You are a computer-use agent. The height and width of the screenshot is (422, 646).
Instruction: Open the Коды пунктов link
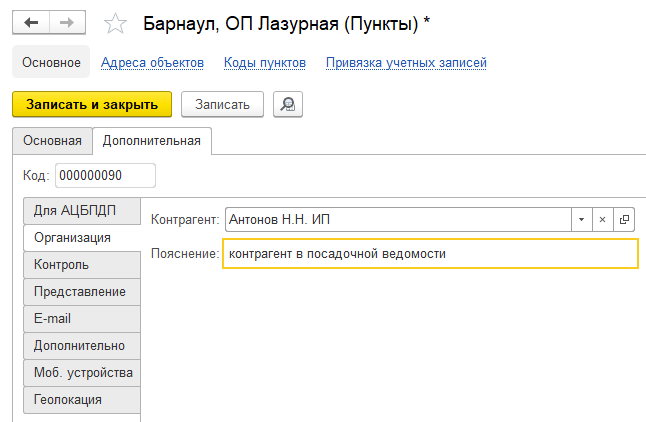click(265, 63)
